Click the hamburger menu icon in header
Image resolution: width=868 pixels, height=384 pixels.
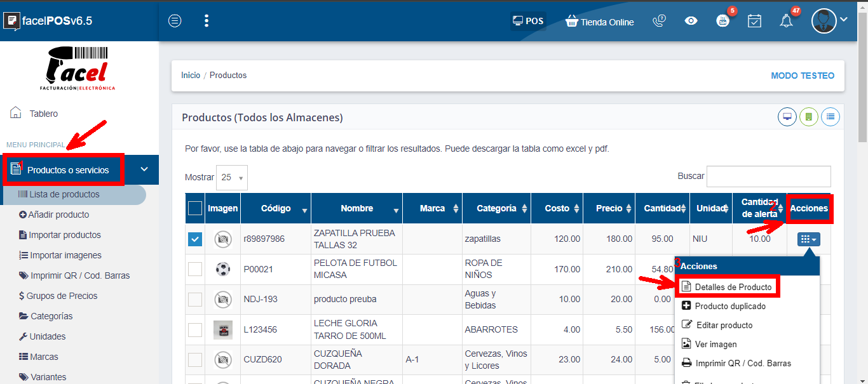pos(175,21)
